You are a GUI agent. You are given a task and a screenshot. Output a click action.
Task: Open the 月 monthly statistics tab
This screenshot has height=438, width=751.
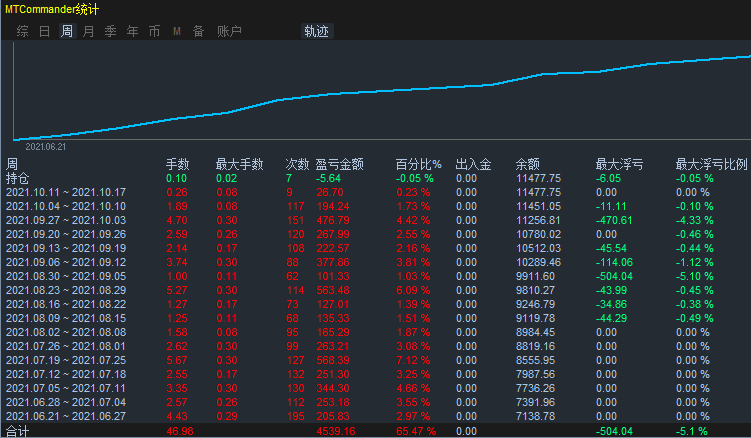coord(89,31)
